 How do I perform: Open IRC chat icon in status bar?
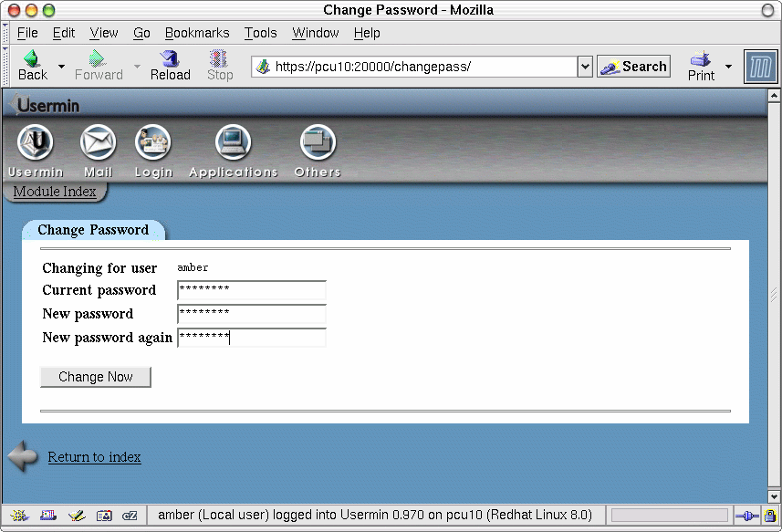click(x=130, y=516)
